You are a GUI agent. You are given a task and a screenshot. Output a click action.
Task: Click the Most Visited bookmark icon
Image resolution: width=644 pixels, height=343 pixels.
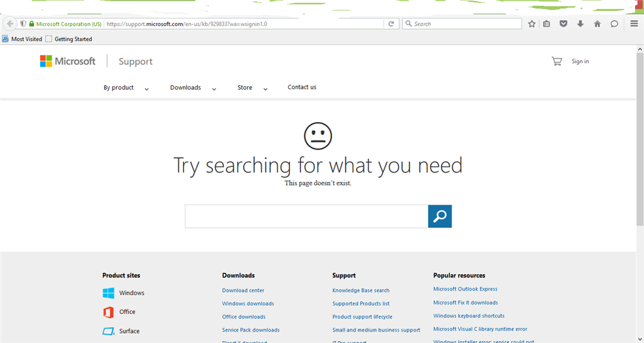5,39
